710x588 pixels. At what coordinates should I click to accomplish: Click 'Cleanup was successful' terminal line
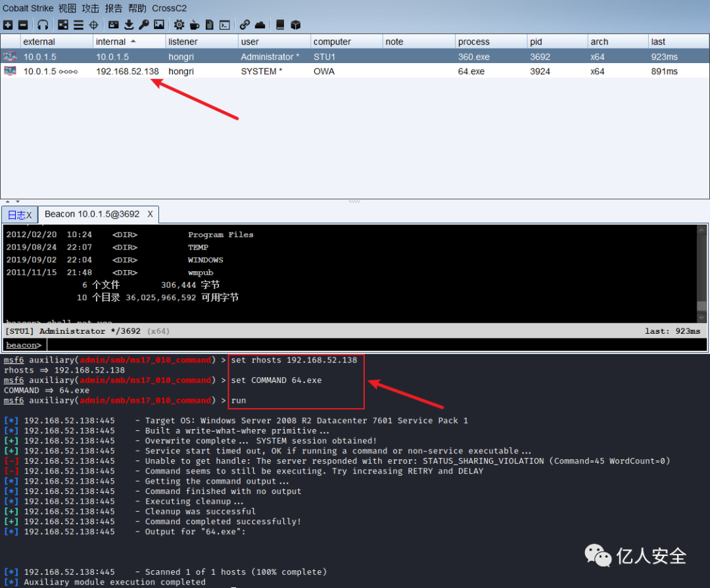(x=200, y=511)
